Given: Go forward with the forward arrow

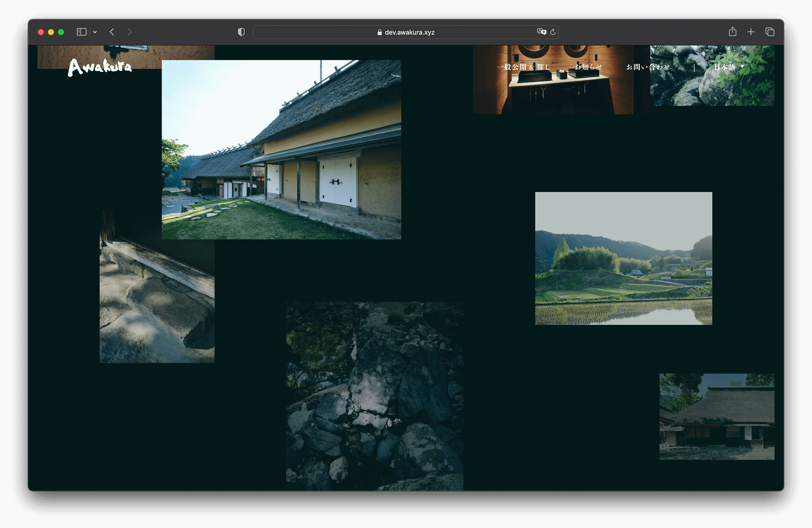Looking at the screenshot, I should click(x=129, y=32).
